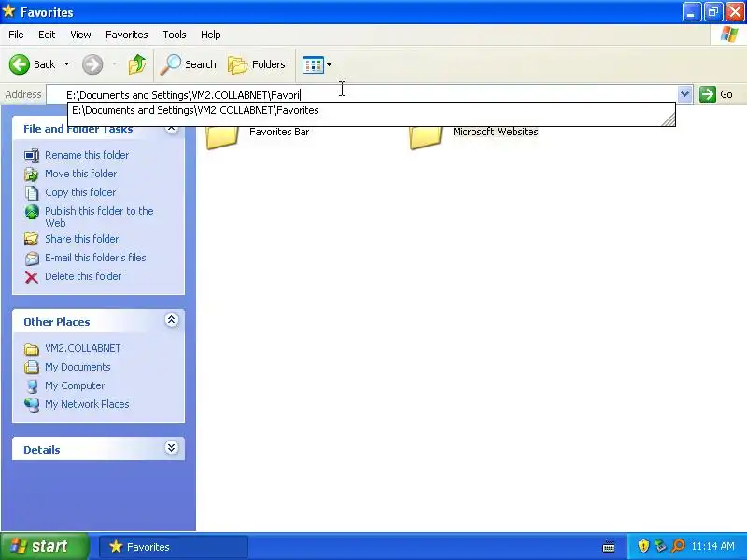This screenshot has width=747, height=560.
Task: Collapse the File and Folder Tasks panel
Action: (x=172, y=129)
